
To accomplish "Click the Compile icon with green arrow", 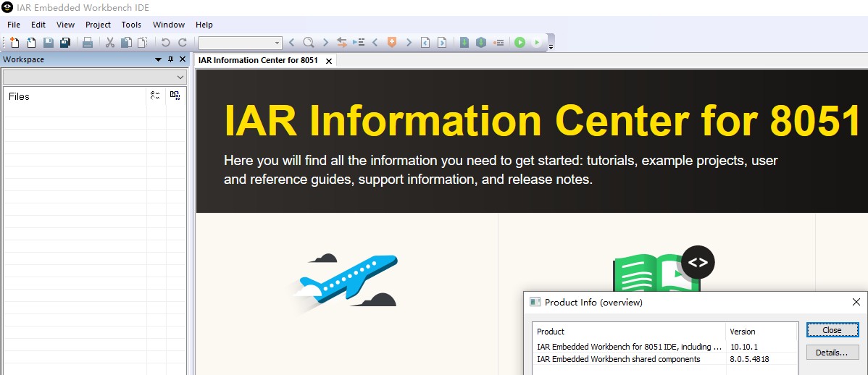I will (x=464, y=43).
